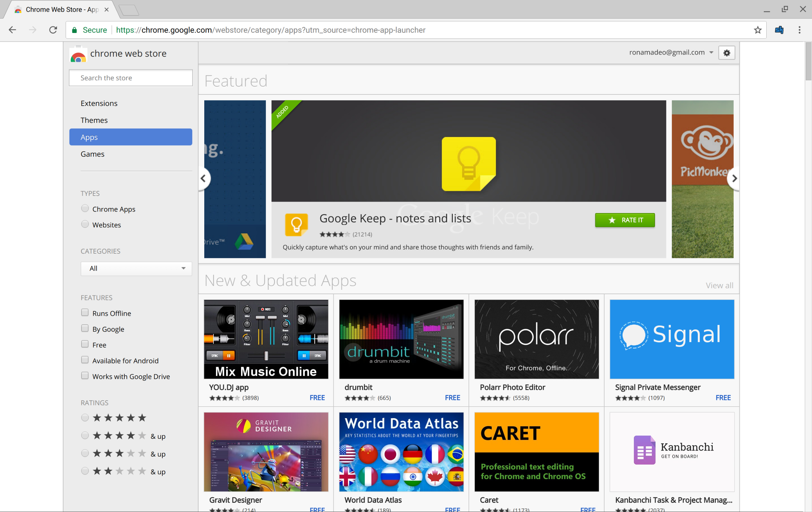Click the Games tab in the sidebar
This screenshot has height=512, width=812.
coord(93,154)
